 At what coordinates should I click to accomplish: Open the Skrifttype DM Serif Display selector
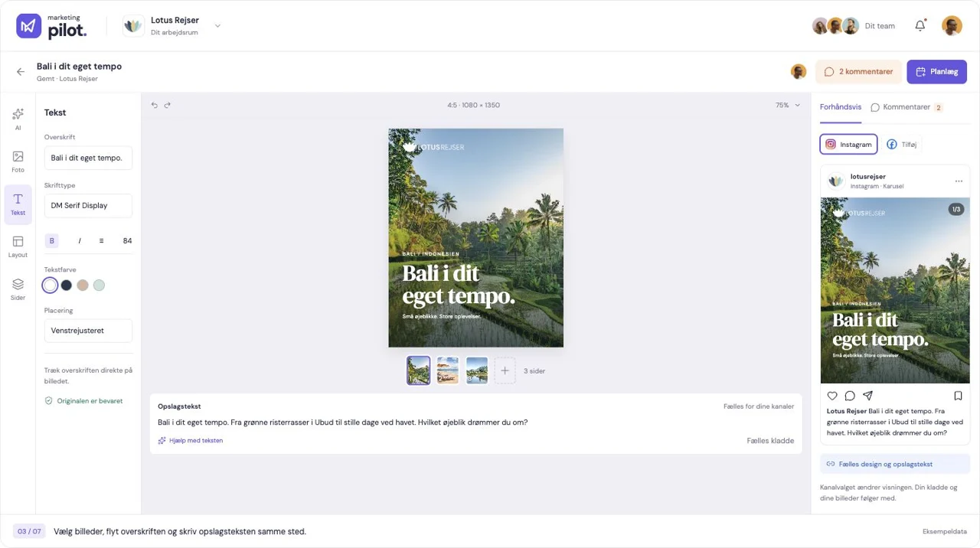tap(88, 205)
